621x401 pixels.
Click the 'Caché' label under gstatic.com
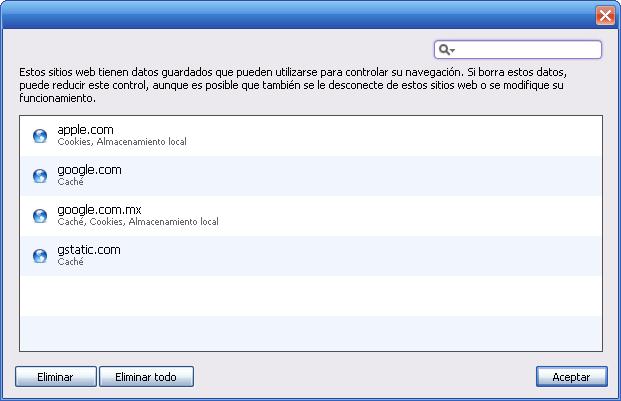coord(70,262)
